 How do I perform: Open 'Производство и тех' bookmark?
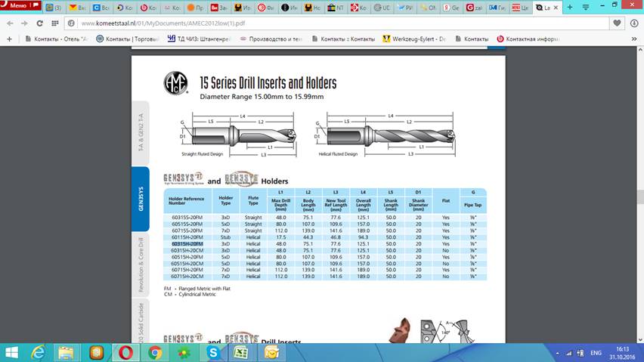pyautogui.click(x=271, y=39)
